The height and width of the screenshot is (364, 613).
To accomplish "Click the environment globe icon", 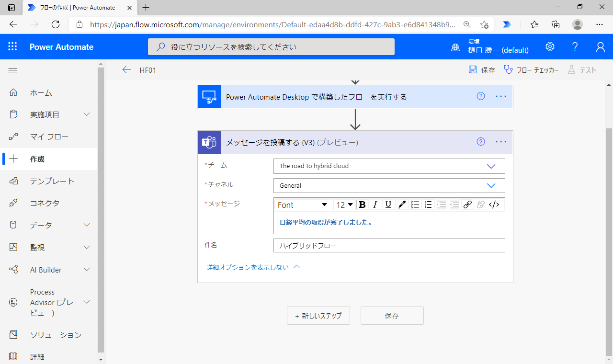I will [455, 47].
